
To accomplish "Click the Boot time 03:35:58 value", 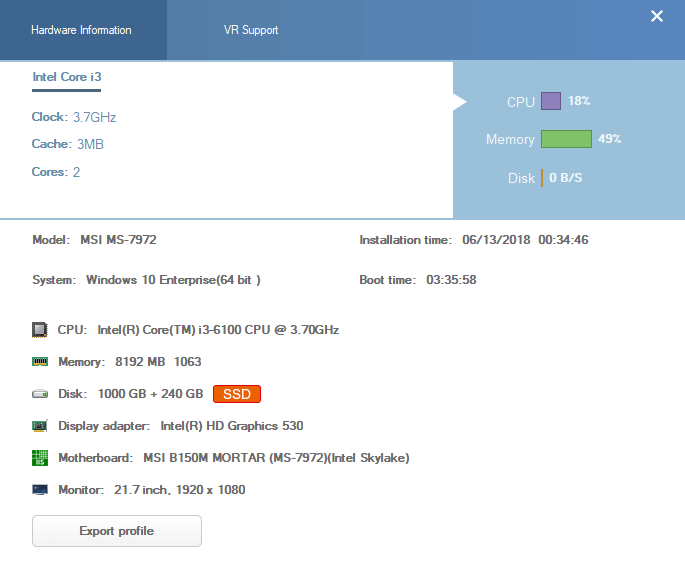I will coord(451,280).
